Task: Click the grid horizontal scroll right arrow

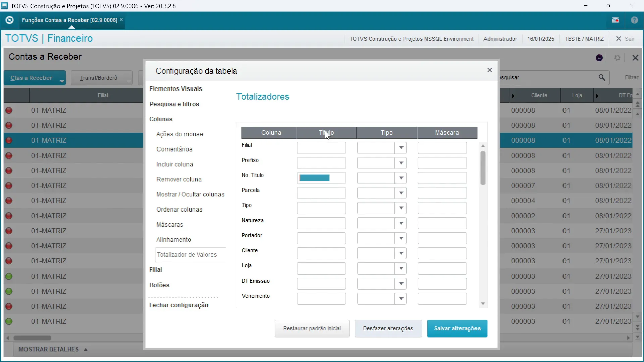Action: coord(628,338)
